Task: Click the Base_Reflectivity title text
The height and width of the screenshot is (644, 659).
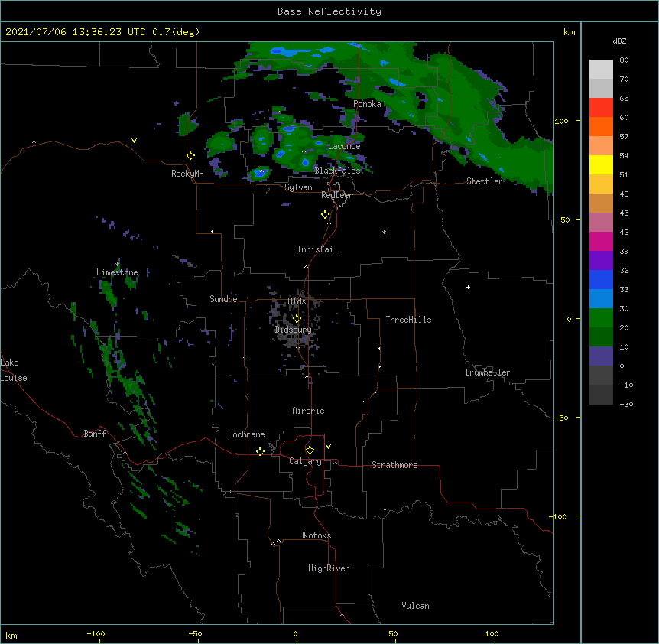Action: 329,11
